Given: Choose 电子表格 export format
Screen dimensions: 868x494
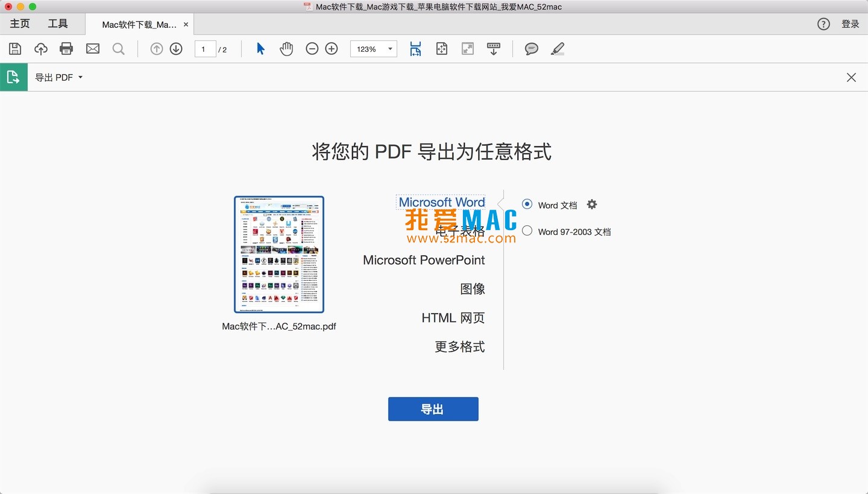Looking at the screenshot, I should (460, 231).
